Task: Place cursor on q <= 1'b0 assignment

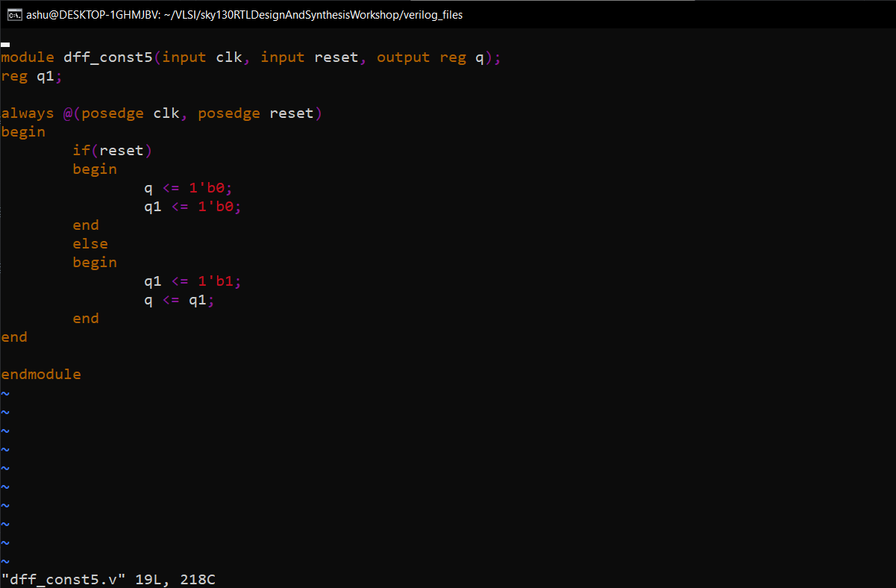Action: [x=185, y=187]
